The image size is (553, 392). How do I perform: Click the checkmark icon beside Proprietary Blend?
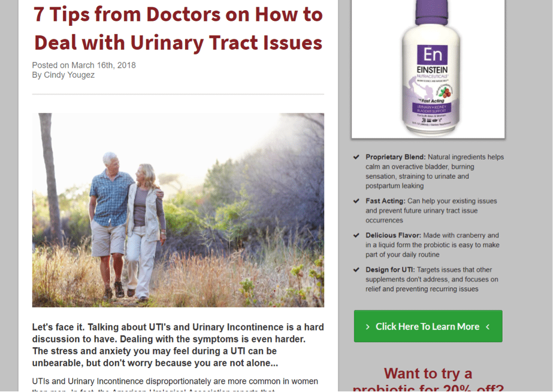[x=356, y=157]
